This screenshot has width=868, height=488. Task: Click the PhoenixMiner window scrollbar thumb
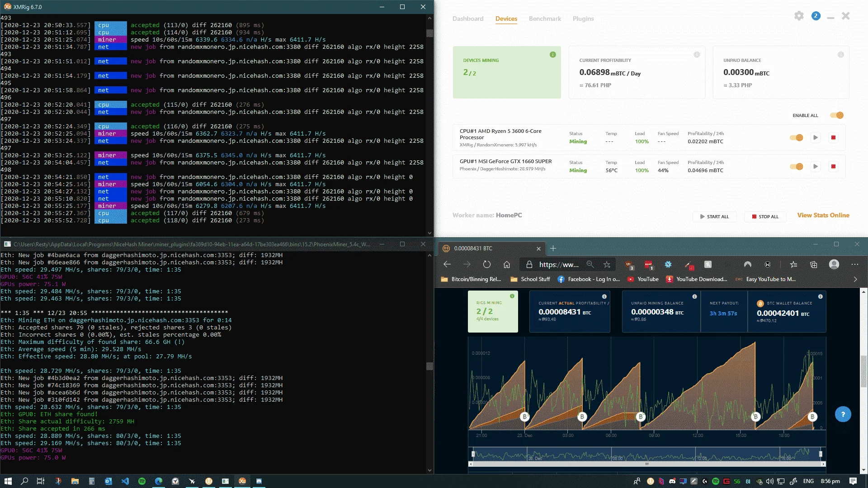(429, 366)
